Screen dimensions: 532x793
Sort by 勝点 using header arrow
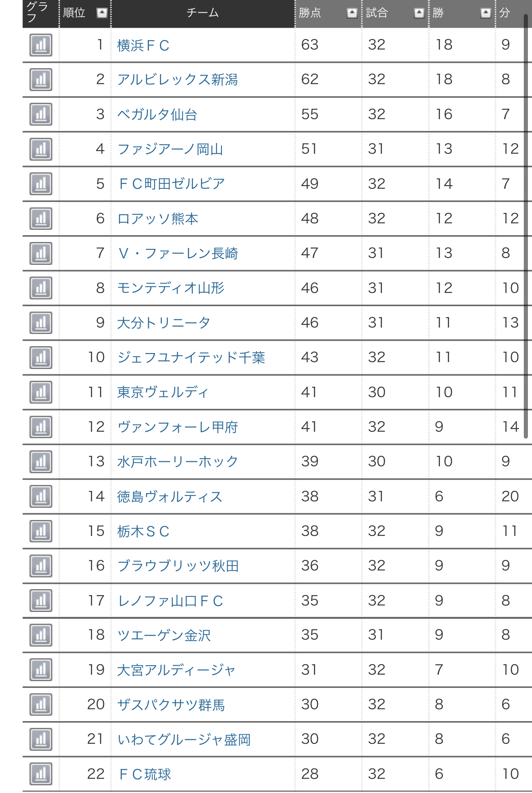click(x=352, y=13)
